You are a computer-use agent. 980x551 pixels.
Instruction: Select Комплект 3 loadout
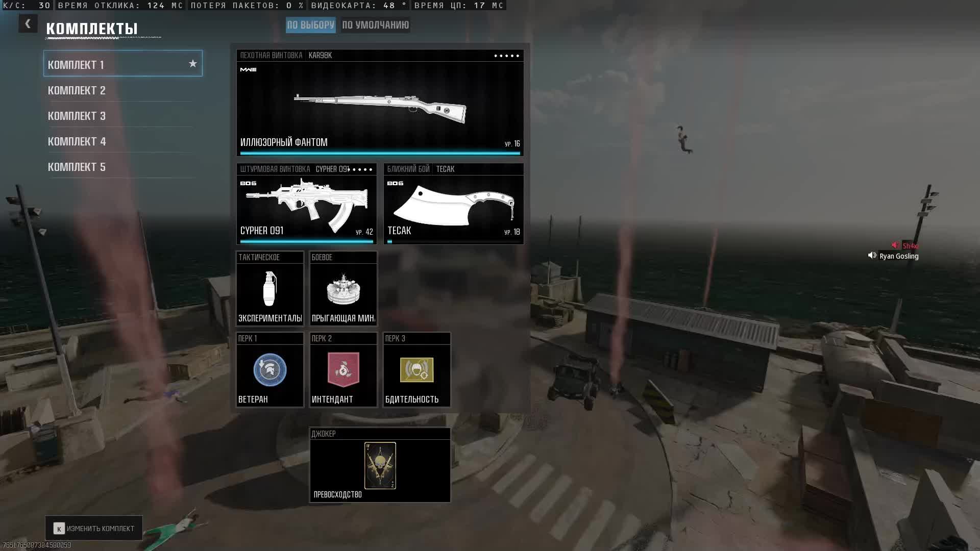77,116
